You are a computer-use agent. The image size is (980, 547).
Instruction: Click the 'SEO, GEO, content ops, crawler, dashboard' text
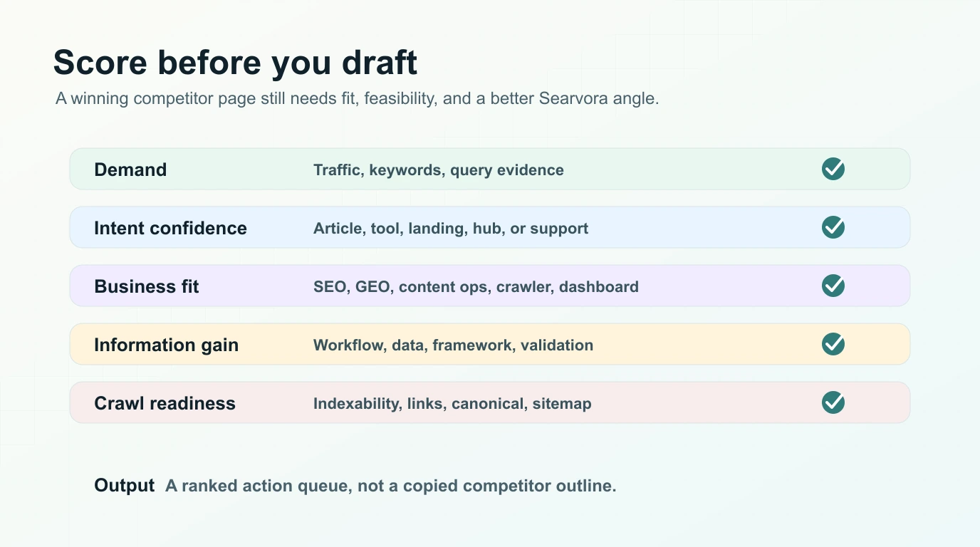tap(476, 286)
